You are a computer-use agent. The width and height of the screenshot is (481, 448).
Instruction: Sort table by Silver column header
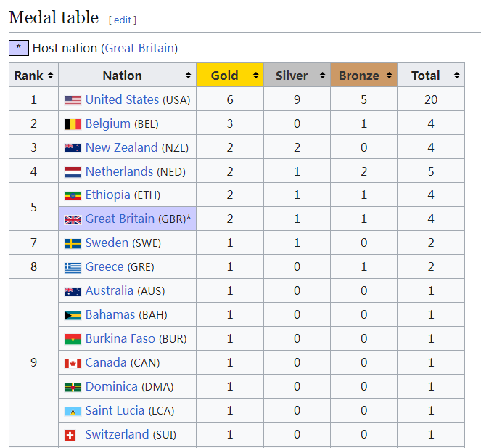pos(296,76)
